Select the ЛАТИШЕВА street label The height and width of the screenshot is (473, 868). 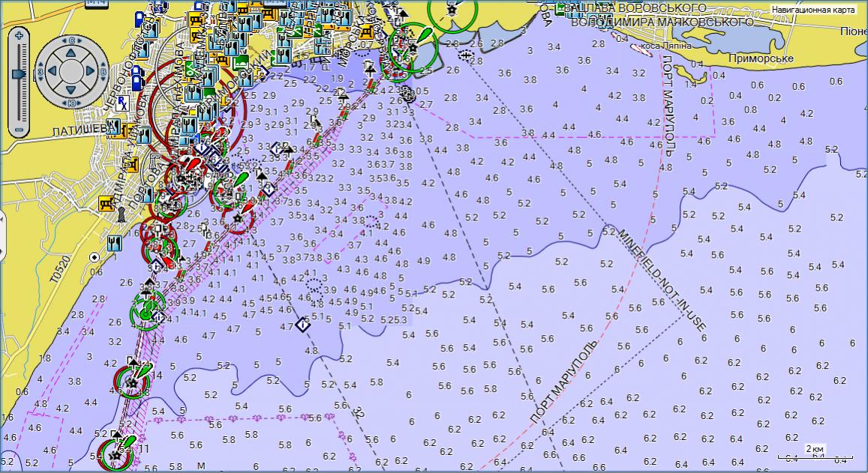[x=81, y=130]
